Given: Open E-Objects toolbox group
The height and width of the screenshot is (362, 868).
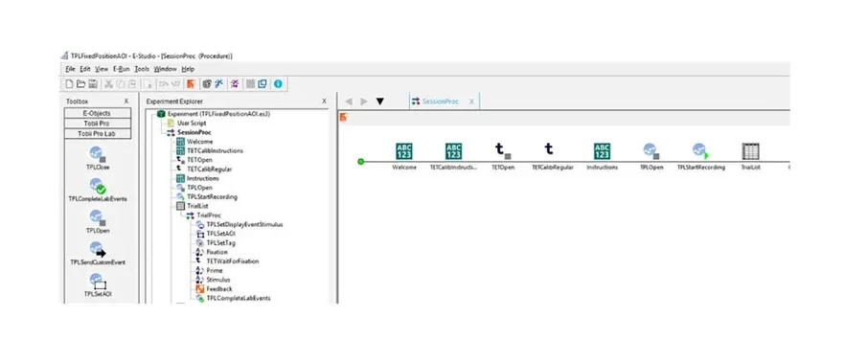Looking at the screenshot, I should [x=98, y=113].
